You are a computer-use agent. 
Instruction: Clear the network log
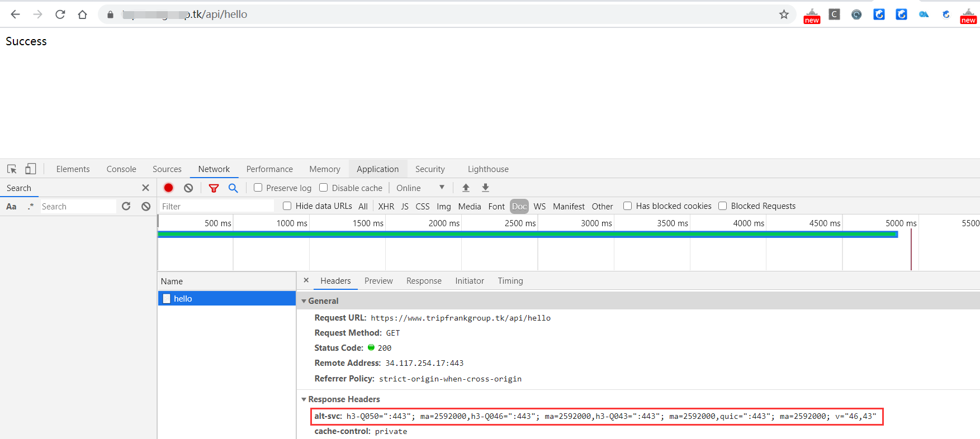[188, 188]
